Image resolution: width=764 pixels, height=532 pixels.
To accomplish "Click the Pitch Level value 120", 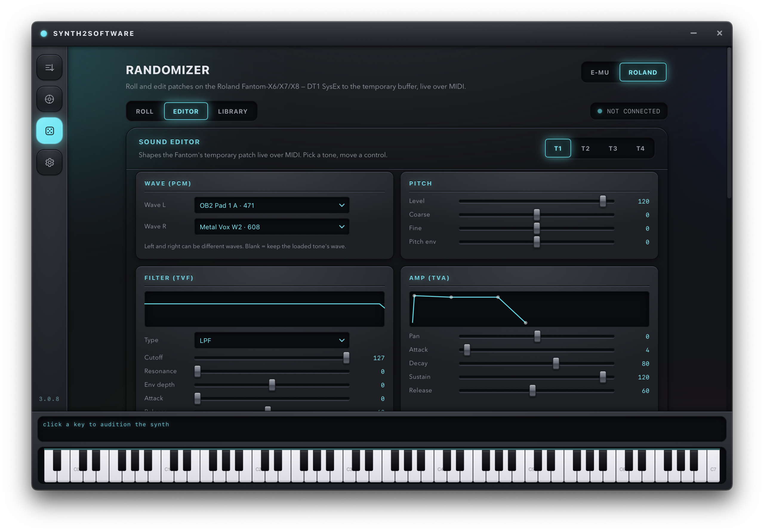I will click(x=643, y=202).
